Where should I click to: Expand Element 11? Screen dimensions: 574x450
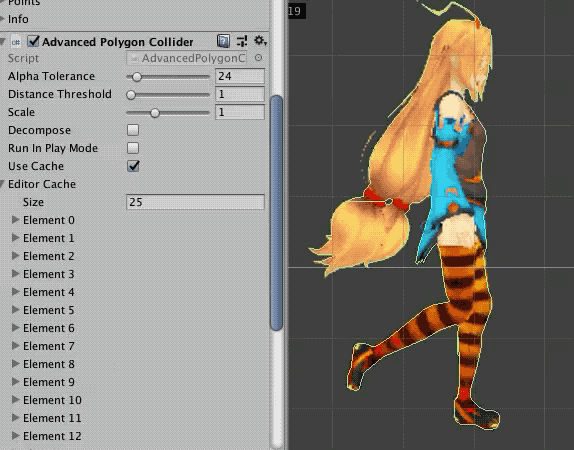[15, 417]
